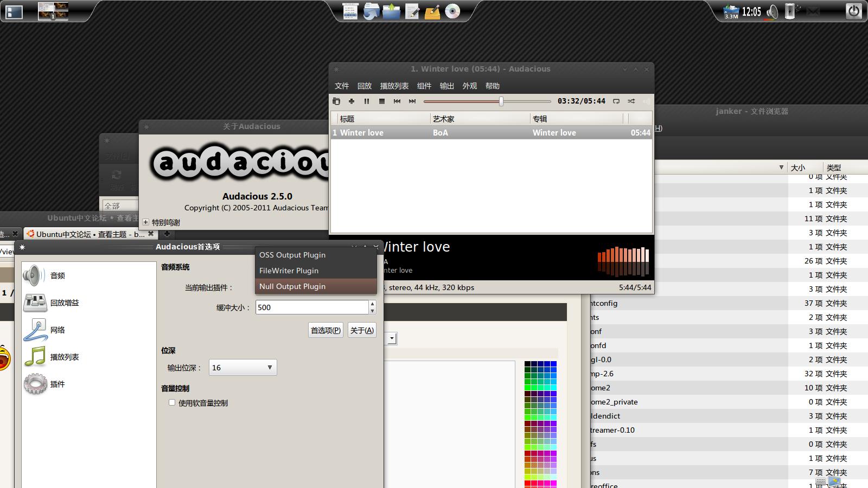
Task: Click the visualizer bars in Audacious info area
Action: [x=623, y=261]
